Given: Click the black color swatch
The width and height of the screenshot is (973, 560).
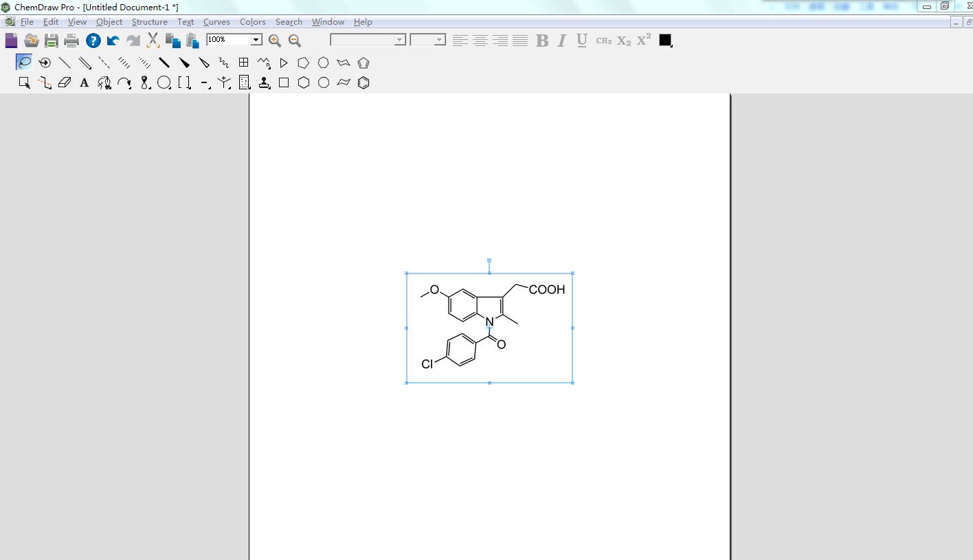Looking at the screenshot, I should [664, 40].
